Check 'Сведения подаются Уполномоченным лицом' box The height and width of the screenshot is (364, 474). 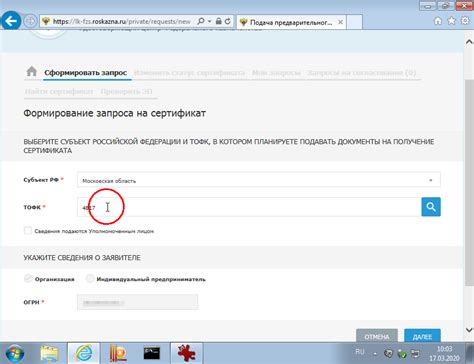tap(28, 230)
